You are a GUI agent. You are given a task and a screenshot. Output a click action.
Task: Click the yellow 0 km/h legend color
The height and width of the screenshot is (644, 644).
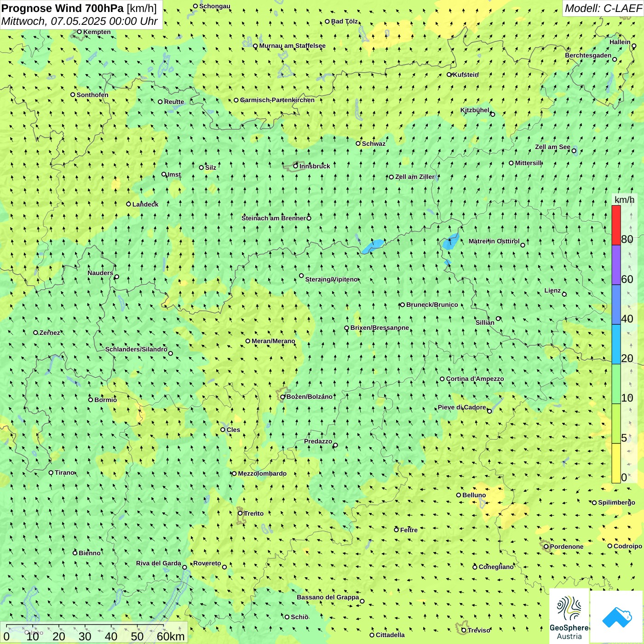pos(616,463)
